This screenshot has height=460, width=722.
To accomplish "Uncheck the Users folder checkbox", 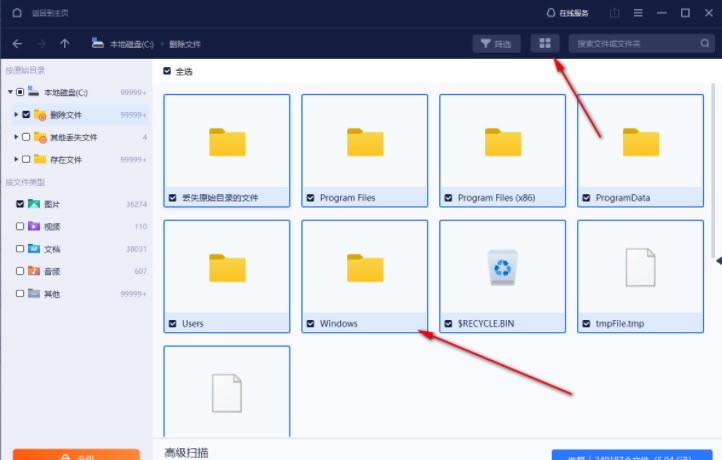I will pos(173,324).
